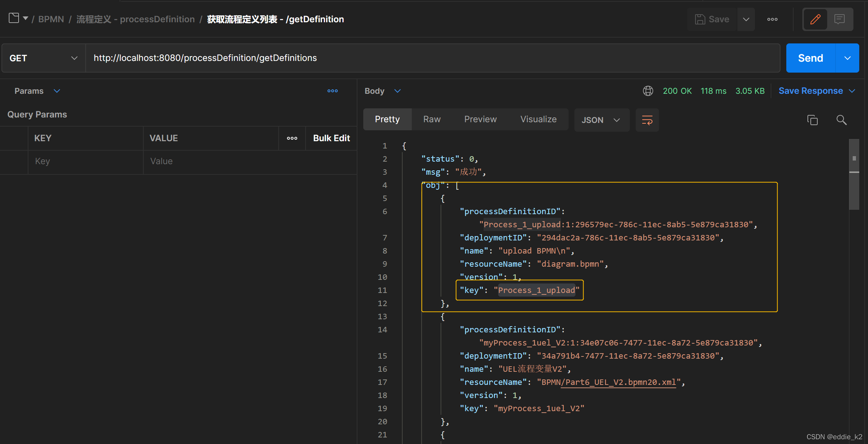868x444 pixels.
Task: Search within the response
Action: (841, 120)
